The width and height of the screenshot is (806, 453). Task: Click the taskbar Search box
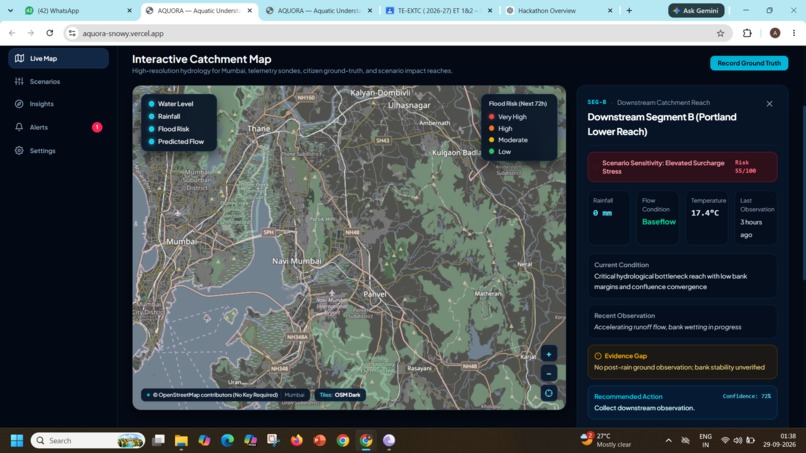click(x=88, y=441)
